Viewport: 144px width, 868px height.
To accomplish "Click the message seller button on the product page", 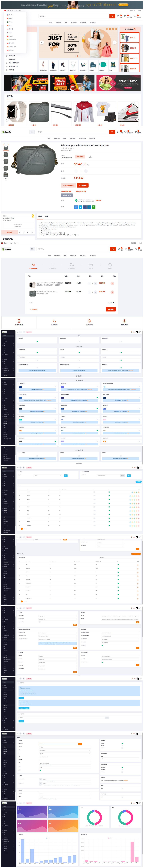I will pos(80,157).
